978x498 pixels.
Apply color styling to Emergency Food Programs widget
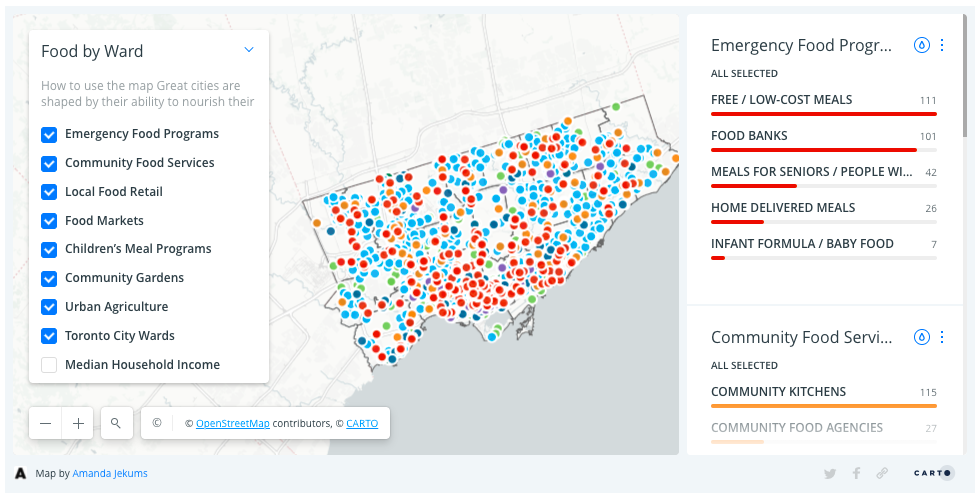coord(921,45)
